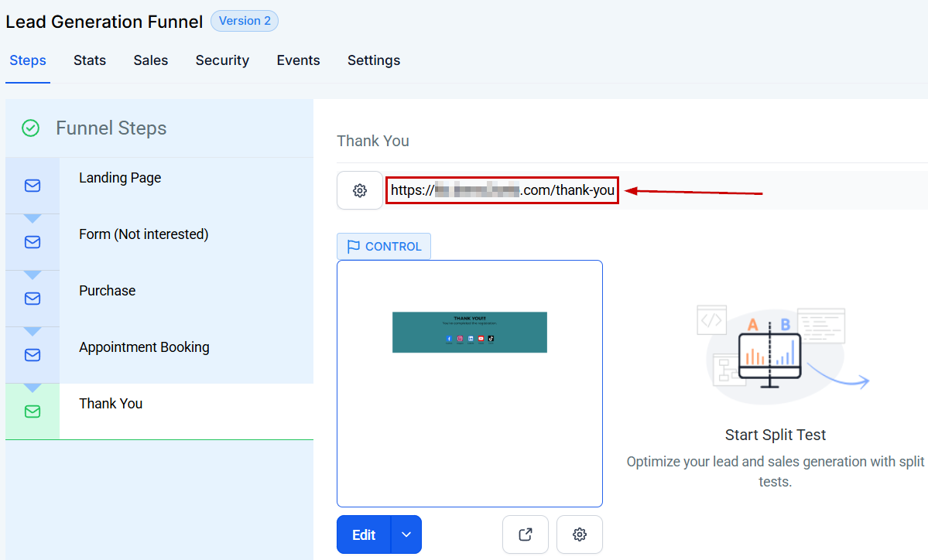This screenshot has width=928, height=560.
Task: Click the green Thank You envelope icon
Action: [33, 411]
